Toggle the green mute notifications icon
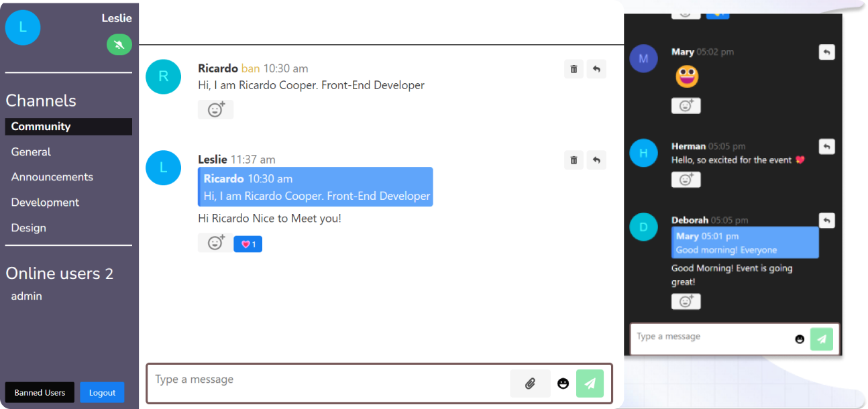 click(119, 45)
